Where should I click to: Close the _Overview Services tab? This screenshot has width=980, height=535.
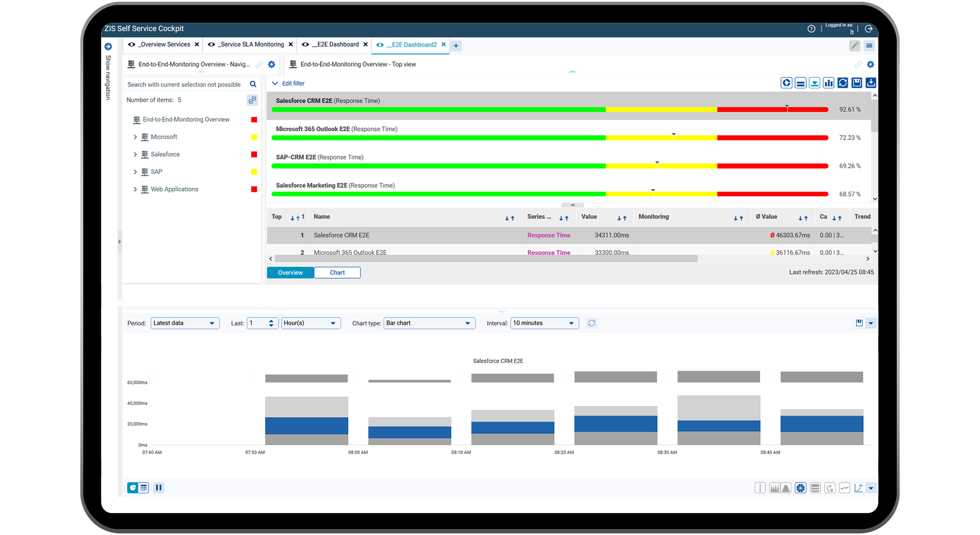pyautogui.click(x=197, y=45)
